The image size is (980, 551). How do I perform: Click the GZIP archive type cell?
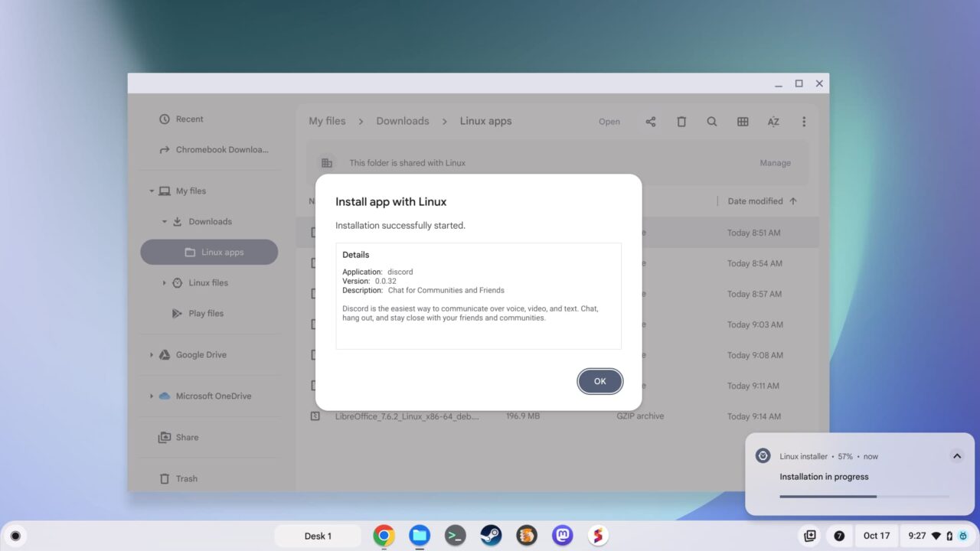pyautogui.click(x=640, y=416)
